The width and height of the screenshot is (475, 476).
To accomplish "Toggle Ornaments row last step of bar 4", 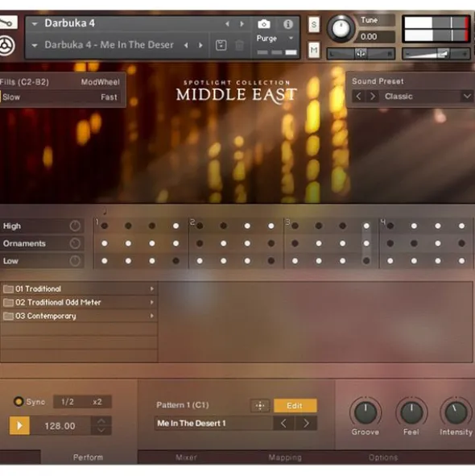I will tap(461, 243).
